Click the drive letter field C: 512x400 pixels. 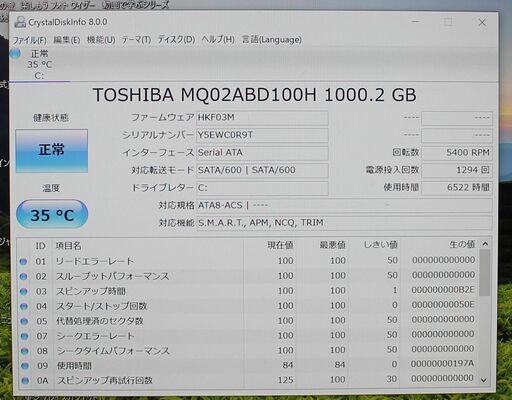pyautogui.click(x=262, y=188)
